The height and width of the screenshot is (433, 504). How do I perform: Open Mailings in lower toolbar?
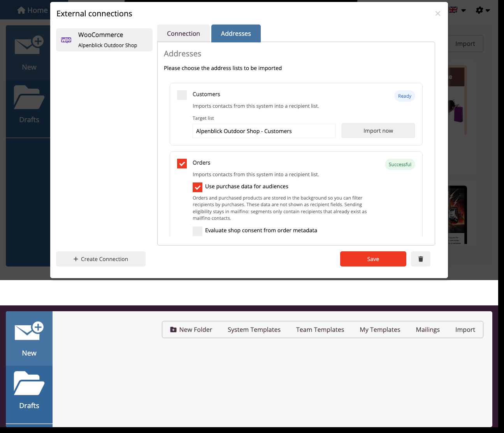[x=428, y=330]
